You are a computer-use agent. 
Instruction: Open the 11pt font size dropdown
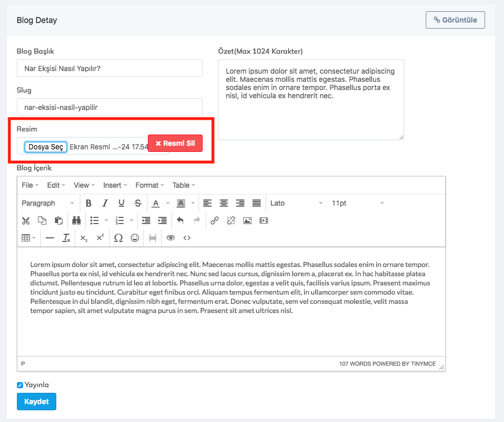pos(358,203)
